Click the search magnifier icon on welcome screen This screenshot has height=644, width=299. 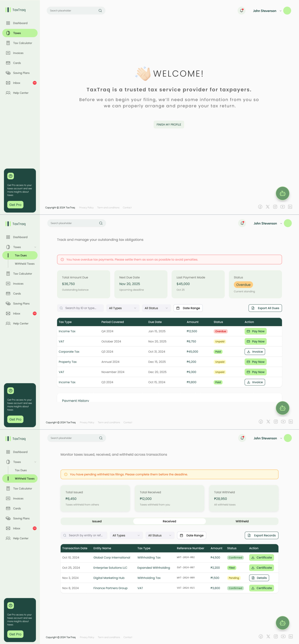point(100,11)
